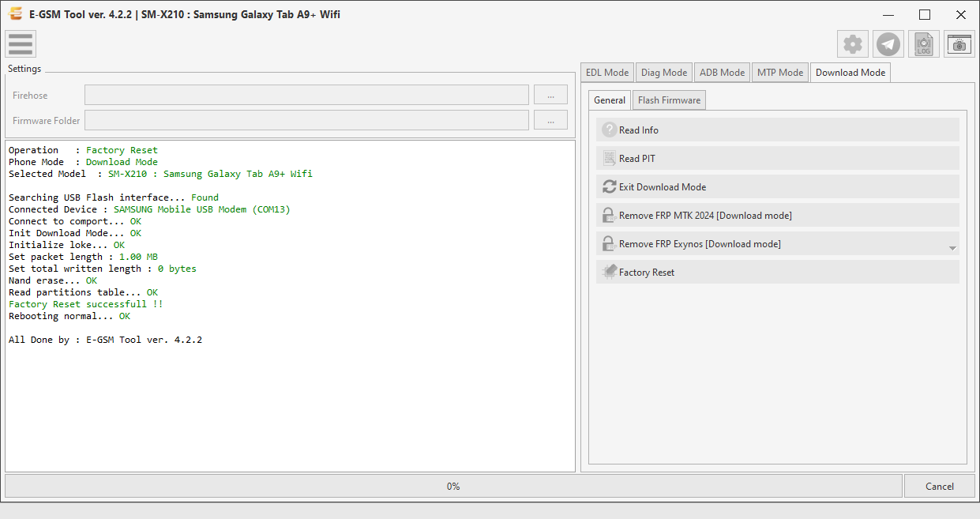Click the 'Initialize loke... OK' log line
This screenshot has width=980, height=519.
pyautogui.click(x=67, y=245)
